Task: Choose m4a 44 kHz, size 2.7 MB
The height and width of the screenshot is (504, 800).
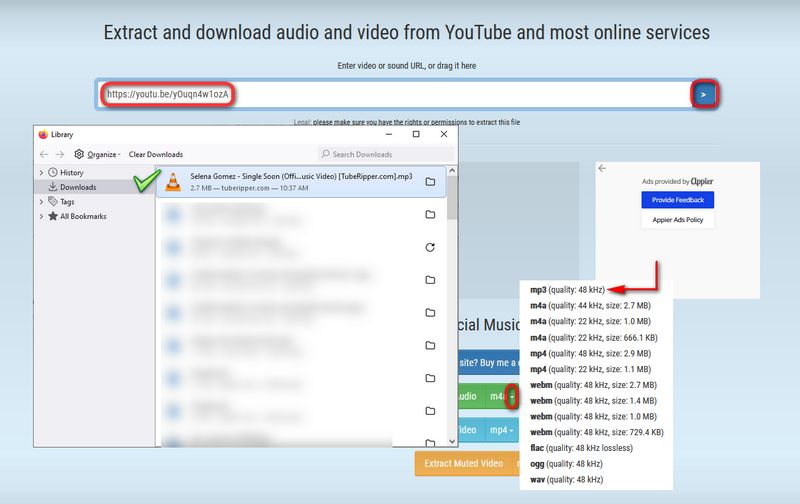Action: pyautogui.click(x=590, y=306)
